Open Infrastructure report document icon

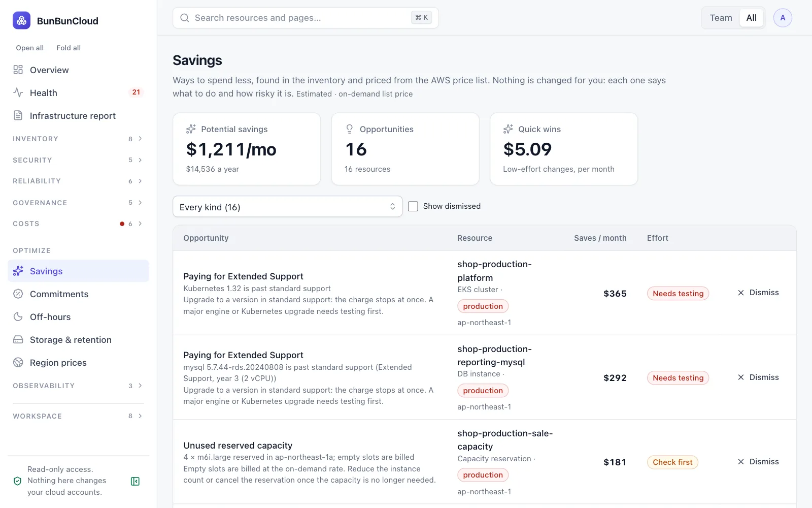(x=18, y=115)
